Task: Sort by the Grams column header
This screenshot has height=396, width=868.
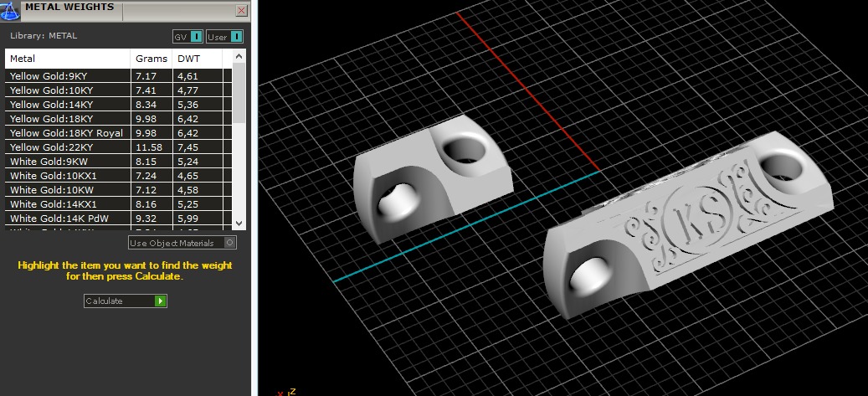Action: [152, 59]
